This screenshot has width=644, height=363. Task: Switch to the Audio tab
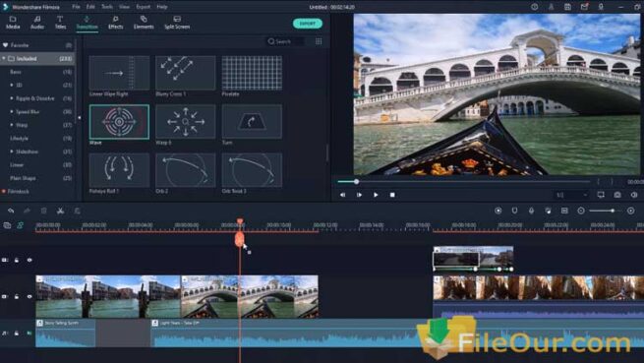(x=37, y=23)
